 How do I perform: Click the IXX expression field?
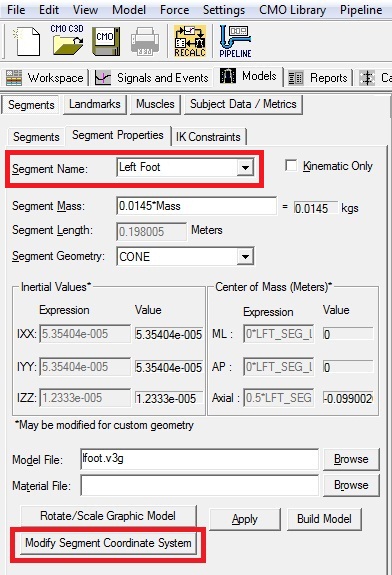85,334
